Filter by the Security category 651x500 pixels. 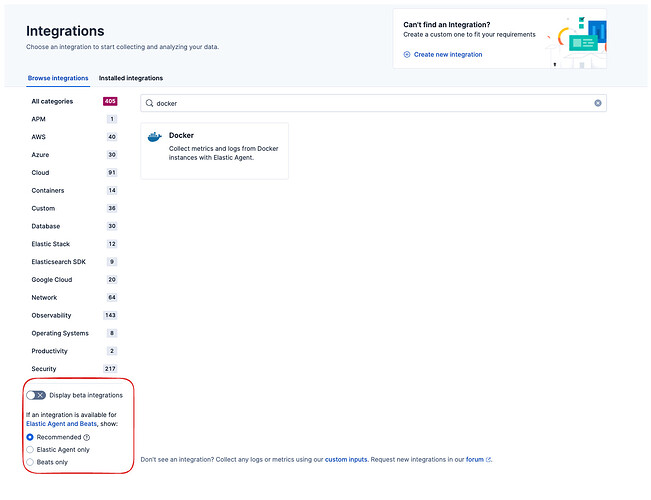point(74,369)
